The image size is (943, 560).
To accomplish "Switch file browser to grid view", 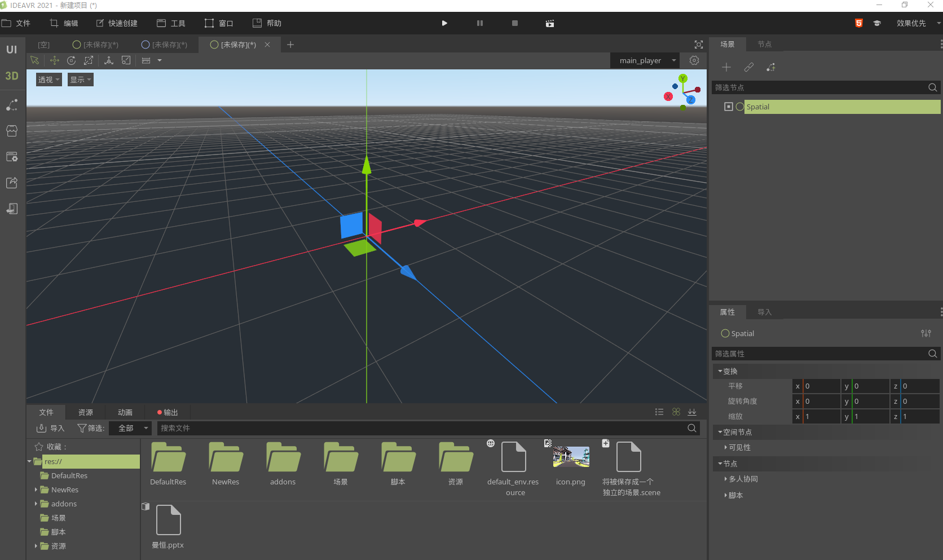I will (x=676, y=412).
